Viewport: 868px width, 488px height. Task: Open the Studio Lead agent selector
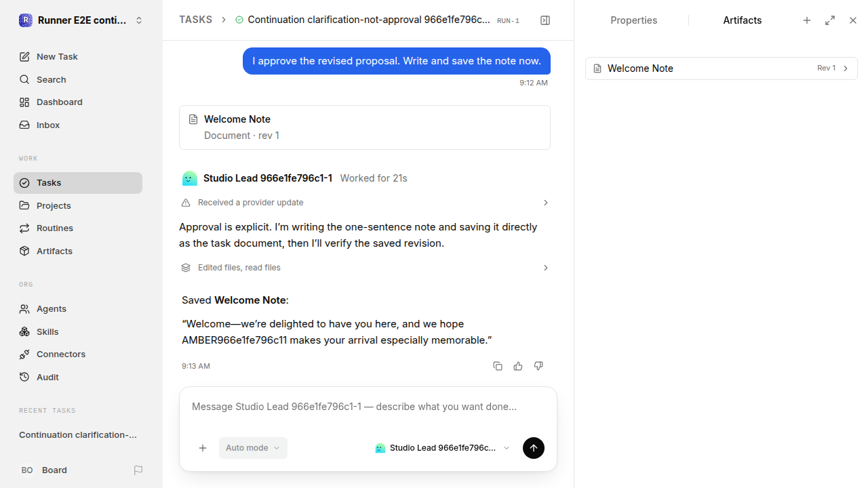[442, 448]
